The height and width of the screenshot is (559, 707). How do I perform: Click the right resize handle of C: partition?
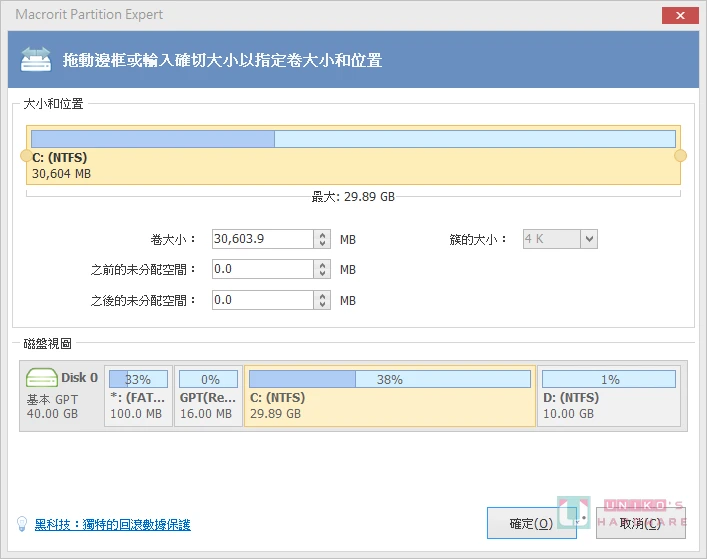click(x=680, y=156)
